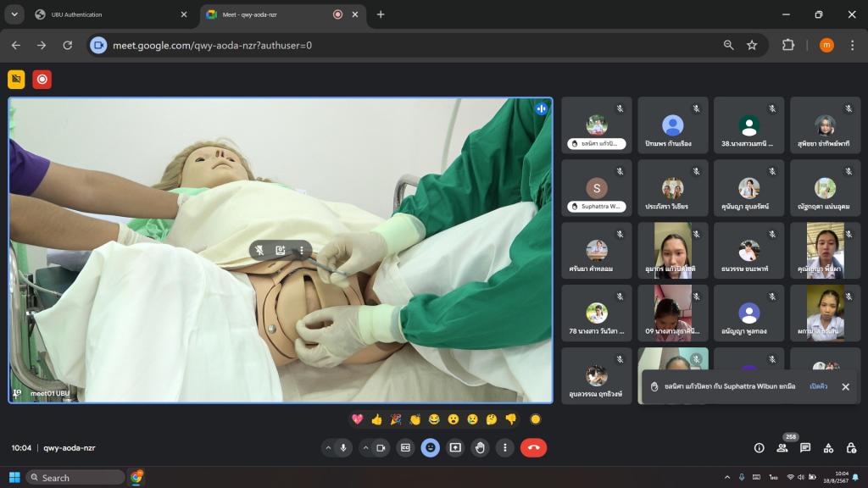
Task: Open meeting details info icon
Action: click(759, 448)
